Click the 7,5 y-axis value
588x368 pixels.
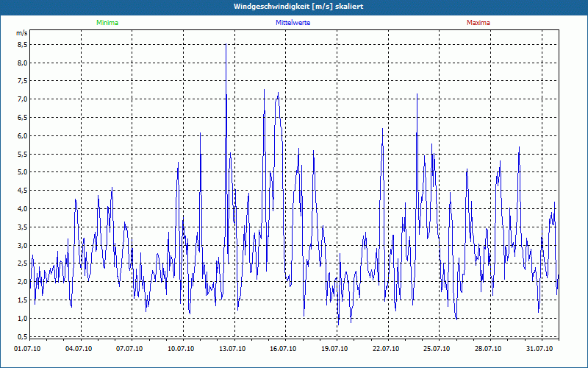[x=23, y=81]
